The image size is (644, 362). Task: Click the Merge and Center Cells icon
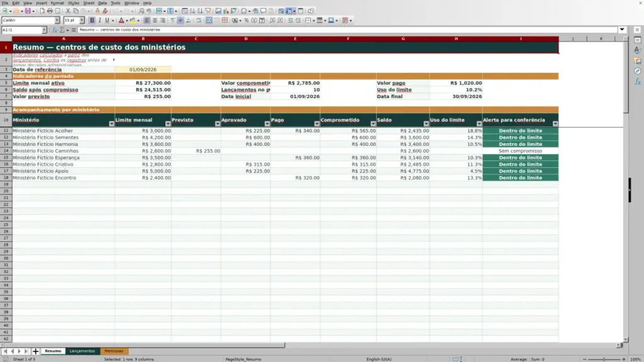[x=209, y=21]
